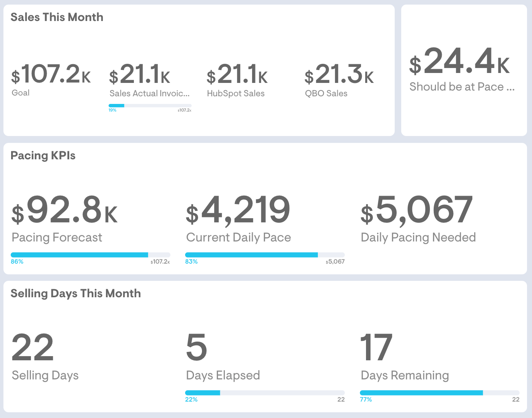Image resolution: width=532 pixels, height=418 pixels.
Task: Click the Pacing KPIs section title
Action: click(43, 156)
